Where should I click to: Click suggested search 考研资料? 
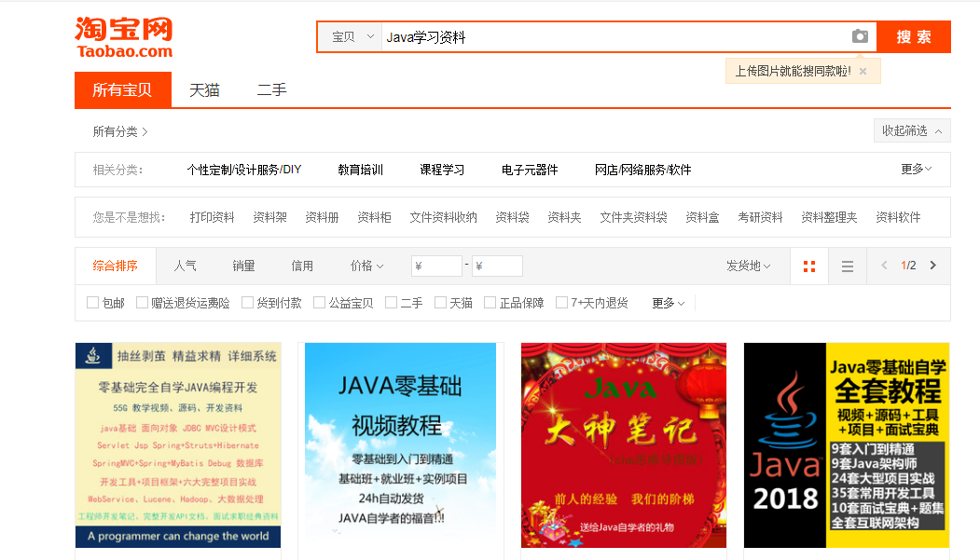[x=760, y=217]
